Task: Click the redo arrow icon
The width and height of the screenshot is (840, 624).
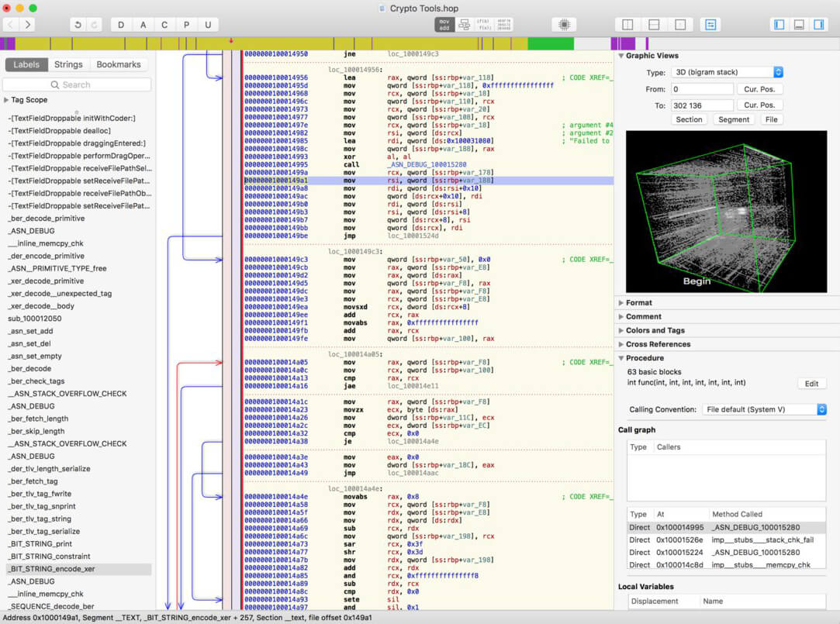Action: point(94,25)
